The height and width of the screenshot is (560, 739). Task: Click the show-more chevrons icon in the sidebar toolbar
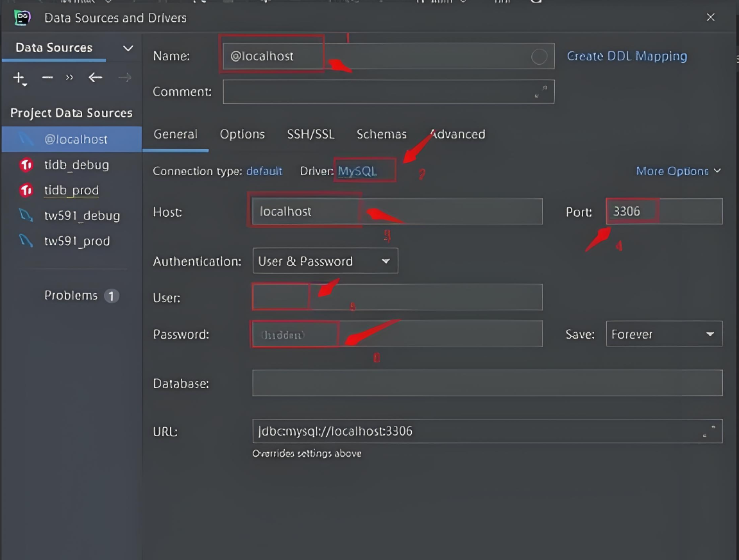coord(69,77)
